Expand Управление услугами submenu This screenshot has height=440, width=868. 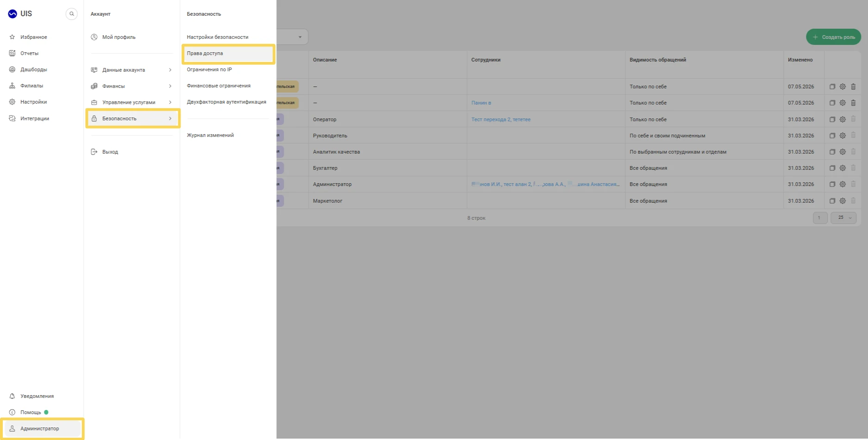pos(131,102)
